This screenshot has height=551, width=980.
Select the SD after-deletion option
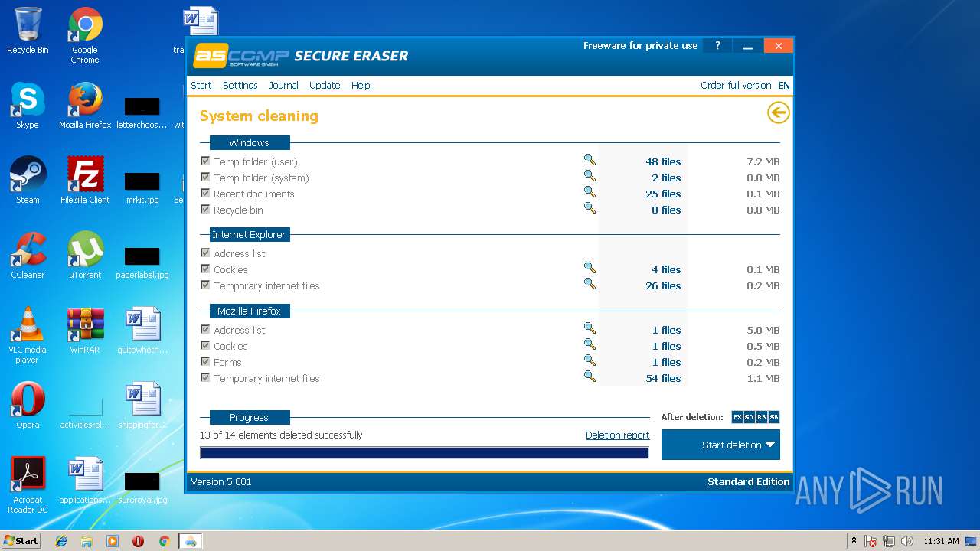pos(750,417)
